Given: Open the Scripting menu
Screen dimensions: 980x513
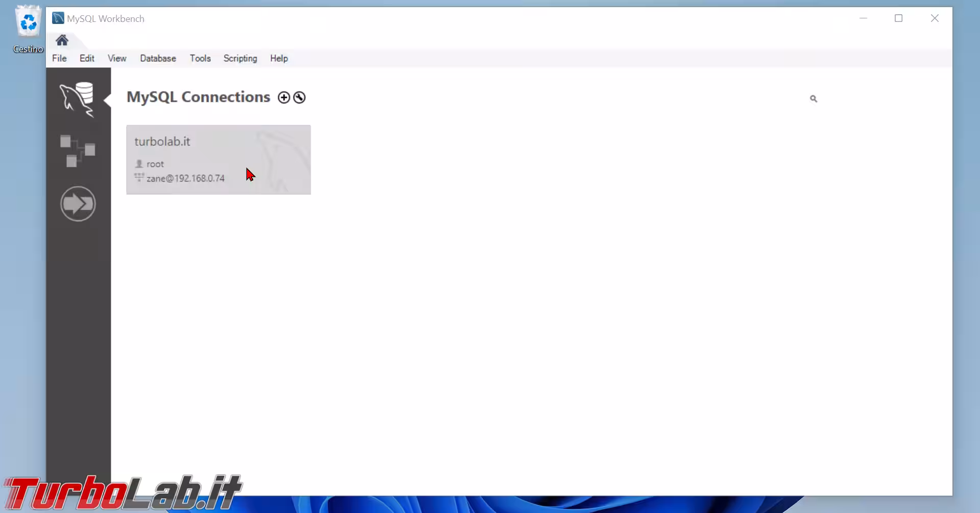Looking at the screenshot, I should click(x=240, y=58).
